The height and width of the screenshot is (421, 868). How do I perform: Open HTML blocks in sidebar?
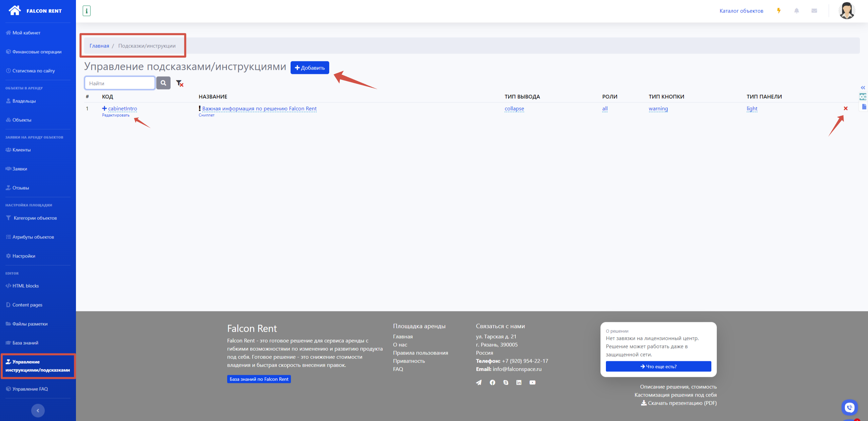pos(25,286)
